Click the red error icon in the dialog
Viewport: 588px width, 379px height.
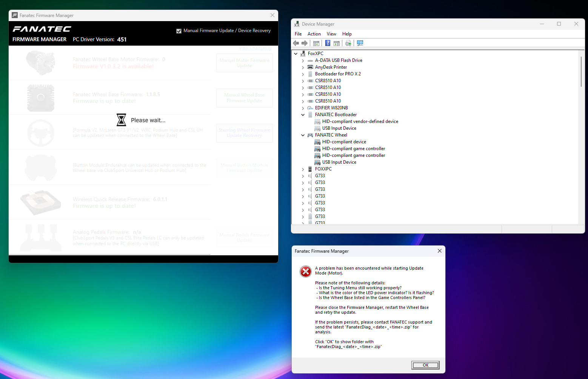click(x=306, y=272)
